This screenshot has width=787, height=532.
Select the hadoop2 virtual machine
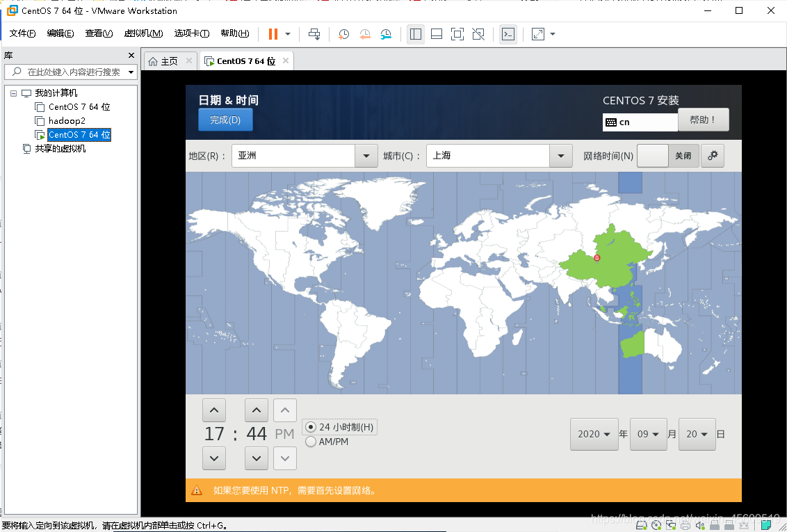(67, 120)
